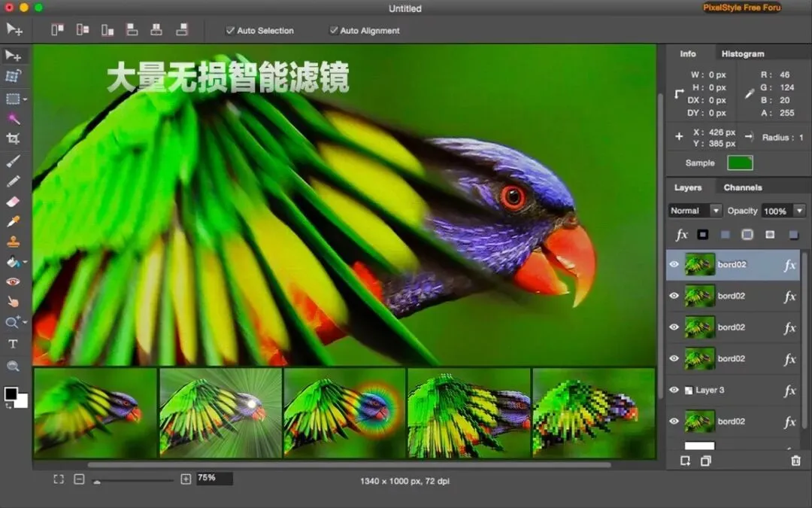Switch to the Channels tab
The width and height of the screenshot is (812, 508).
click(x=743, y=187)
